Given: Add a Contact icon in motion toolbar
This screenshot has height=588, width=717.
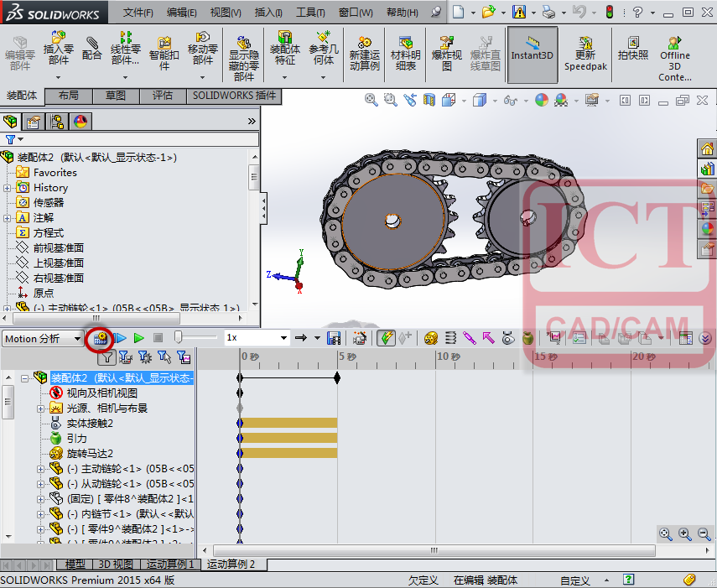Looking at the screenshot, I should click(x=507, y=338).
